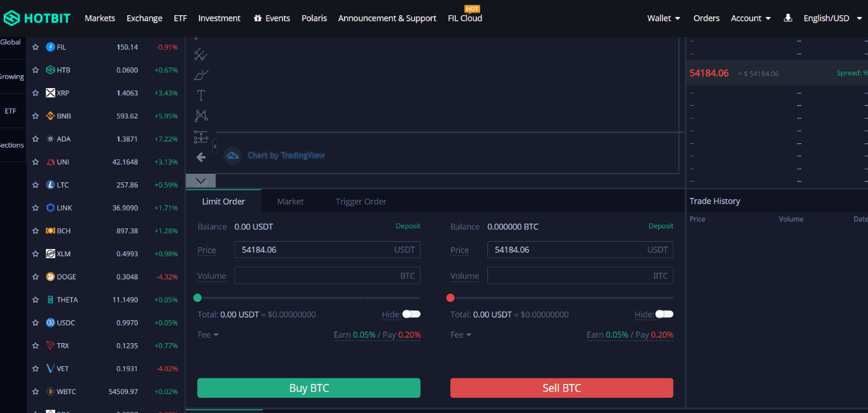Viewport: 868px width, 413px height.
Task: Favorite XRP with its star
Action: (36, 93)
